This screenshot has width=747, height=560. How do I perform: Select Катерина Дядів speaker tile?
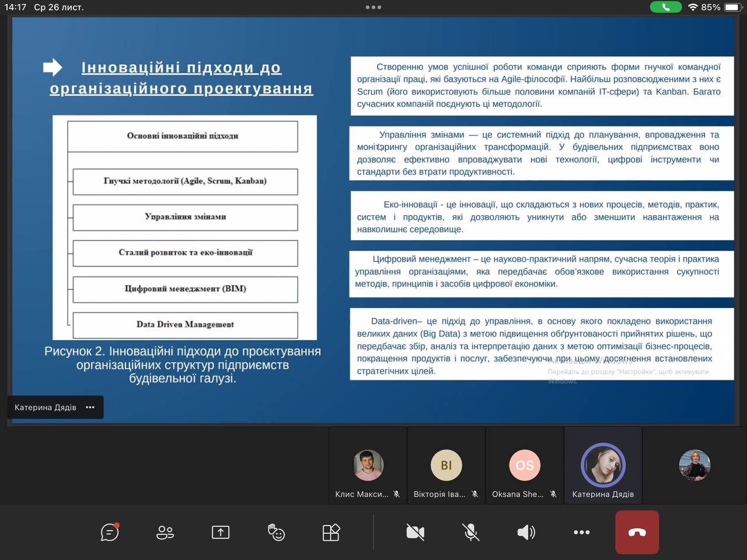603,466
